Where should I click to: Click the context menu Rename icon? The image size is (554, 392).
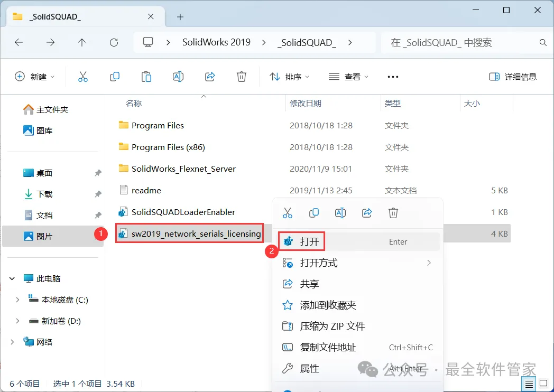[x=340, y=213]
